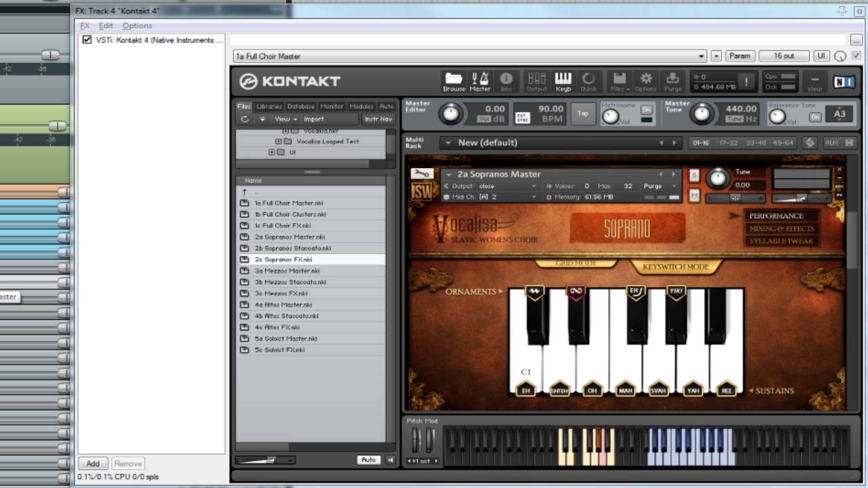Click the panic exclamation button
Image resolution: width=868 pixels, height=488 pixels.
[746, 81]
